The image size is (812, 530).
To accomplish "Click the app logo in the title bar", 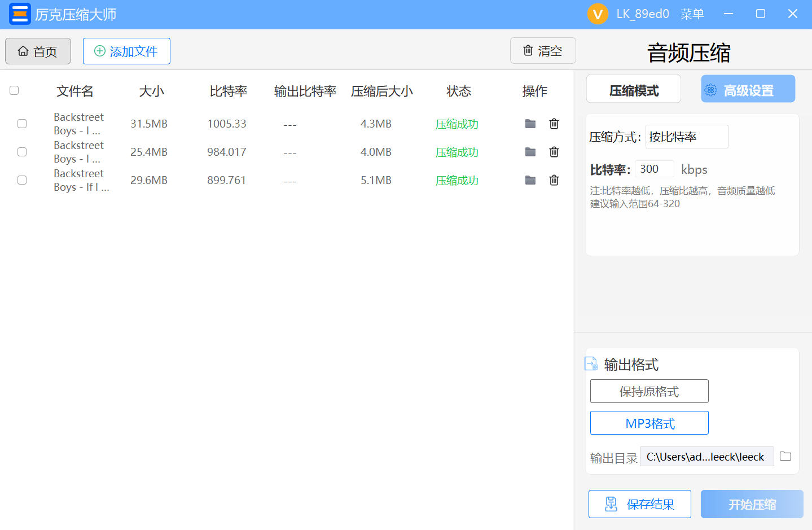I will click(20, 14).
